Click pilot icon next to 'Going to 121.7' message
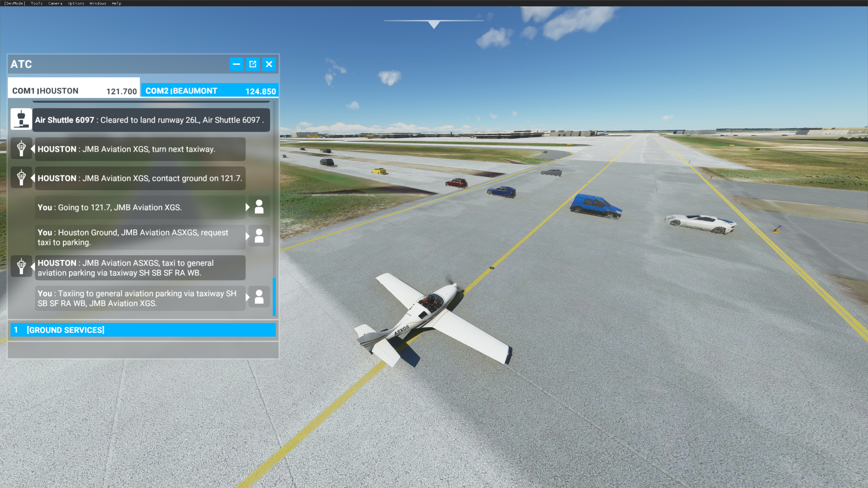 [x=259, y=207]
